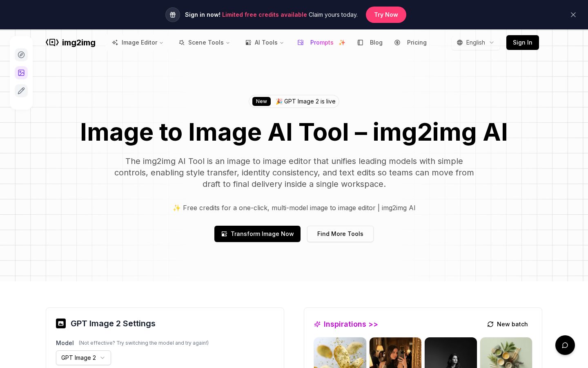Click Transform Image Now button
The width and height of the screenshot is (588, 368).
257,234
